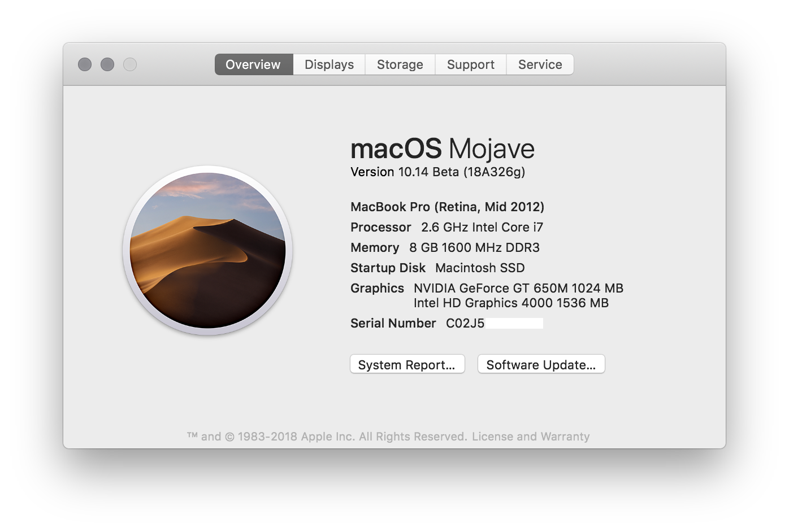Click the Intel HD Graphics 4000 1536 MB line

pyautogui.click(x=511, y=303)
